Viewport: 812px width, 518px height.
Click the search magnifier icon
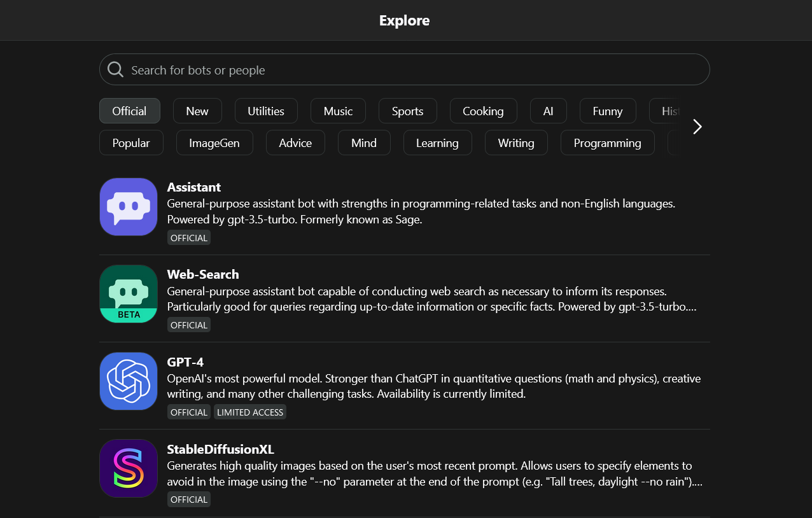point(115,69)
